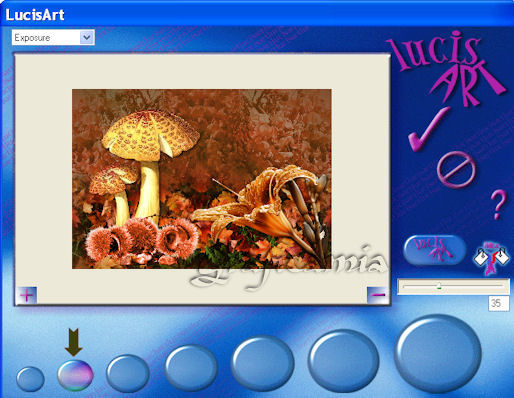
Task: Zoom out with the minus icon
Action: tap(378, 295)
